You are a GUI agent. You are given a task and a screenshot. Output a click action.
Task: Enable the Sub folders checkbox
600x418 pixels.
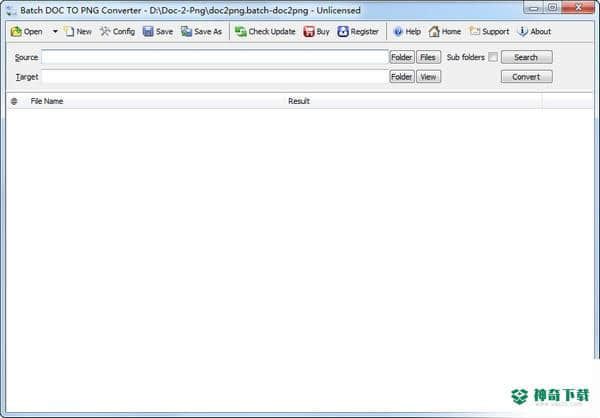click(493, 57)
